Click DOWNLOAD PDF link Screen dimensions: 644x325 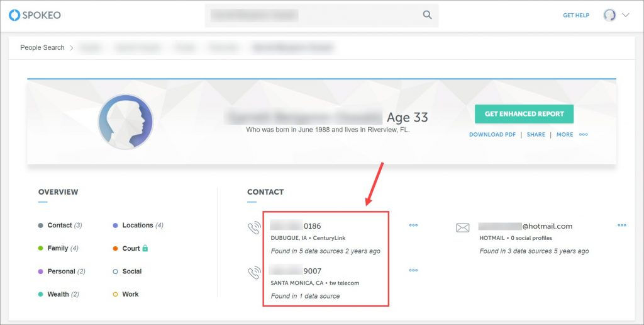tap(492, 135)
